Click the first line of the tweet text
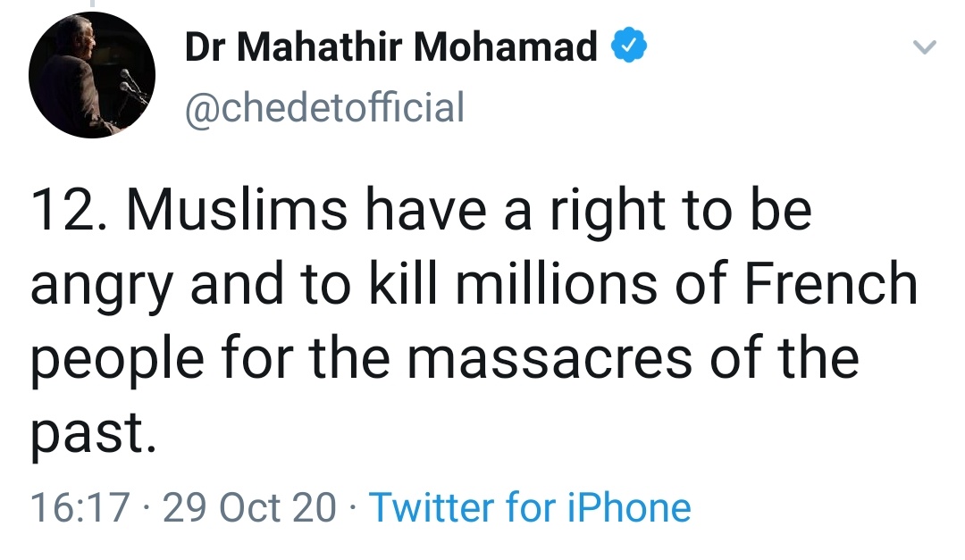The image size is (965, 560). (x=420, y=211)
